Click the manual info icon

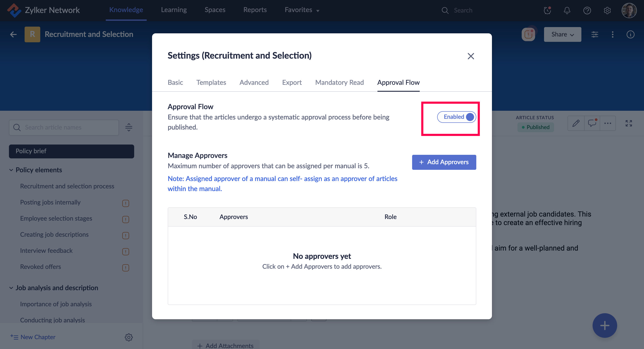630,34
